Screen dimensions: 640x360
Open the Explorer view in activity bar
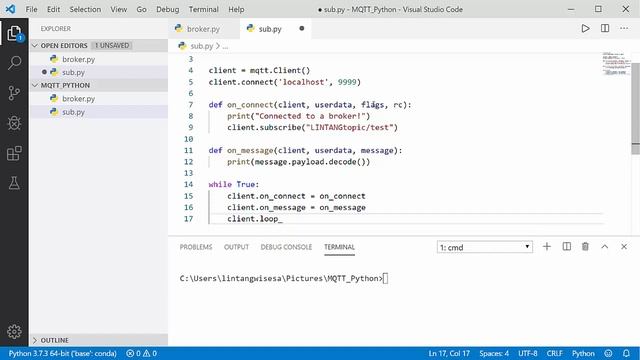(14, 33)
